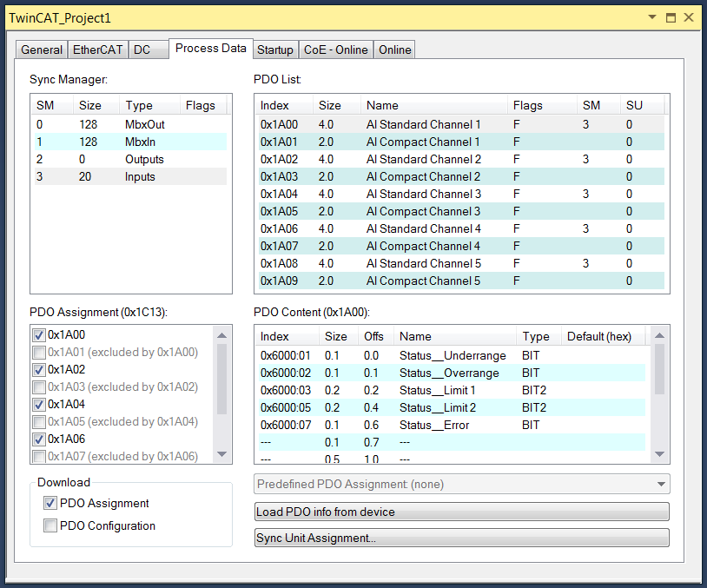The height and width of the screenshot is (588, 707).
Task: Switch to the General tab
Action: coord(42,50)
